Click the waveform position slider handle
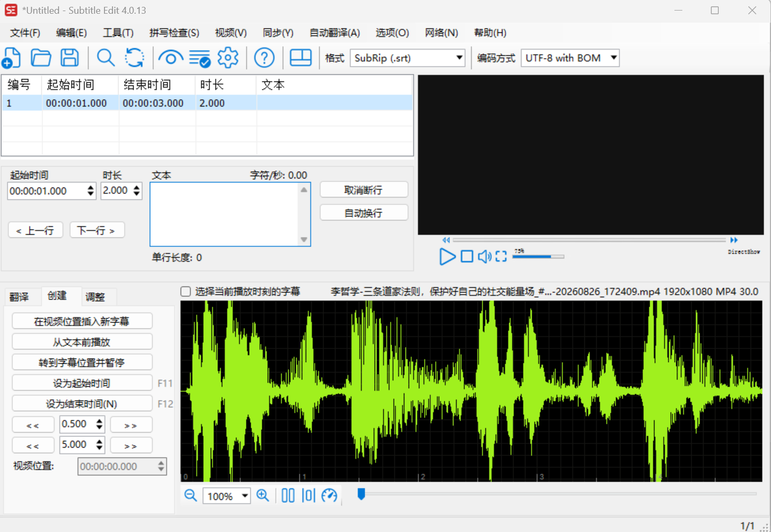Viewport: 771px width, 532px height. (x=361, y=493)
